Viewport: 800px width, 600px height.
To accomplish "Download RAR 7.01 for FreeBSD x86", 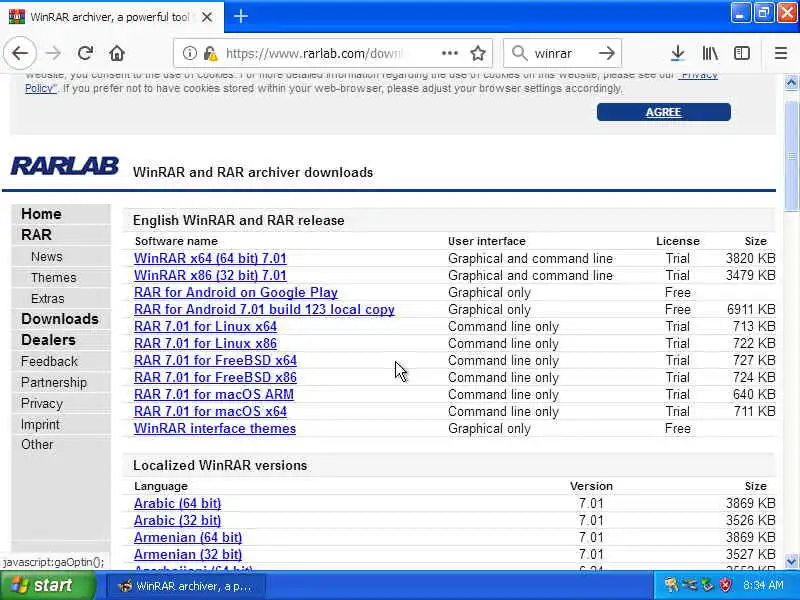I will [x=215, y=378].
